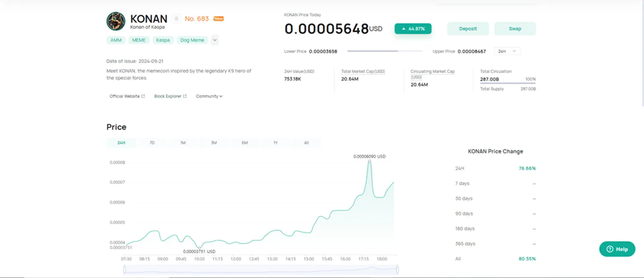Expand the Community dropdown

[x=209, y=96]
